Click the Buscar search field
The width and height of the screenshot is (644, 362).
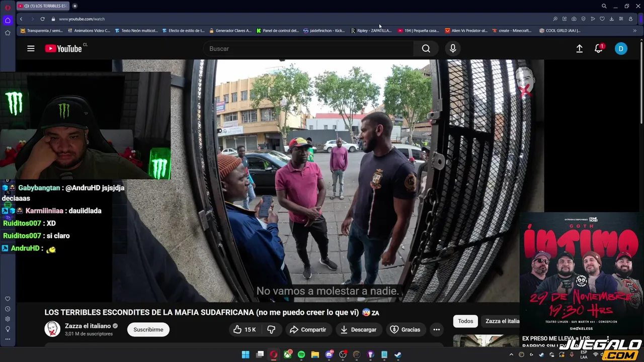coord(308,49)
